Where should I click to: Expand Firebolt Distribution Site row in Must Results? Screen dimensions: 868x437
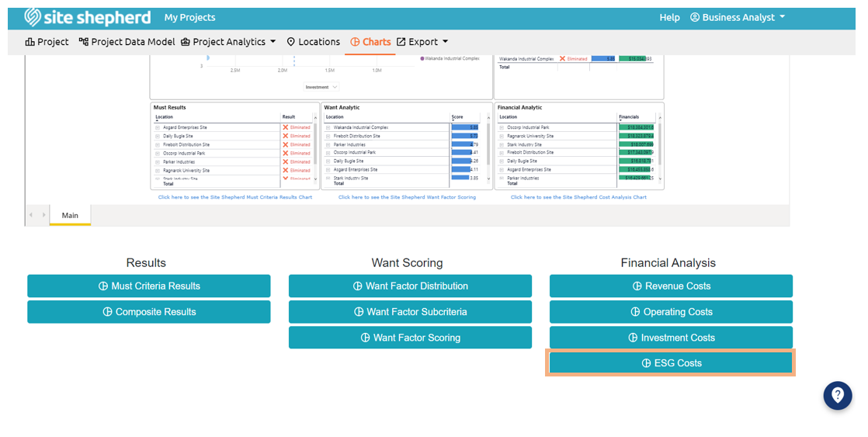[157, 144]
